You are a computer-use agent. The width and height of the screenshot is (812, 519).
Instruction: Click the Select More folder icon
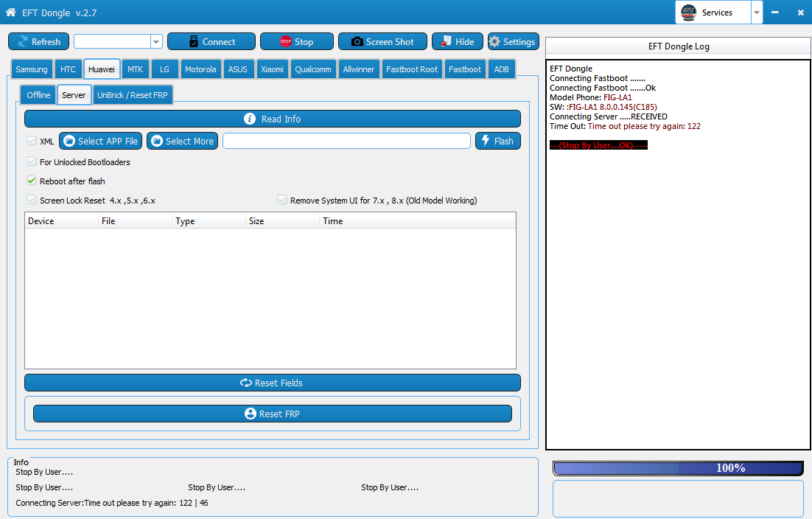157,141
